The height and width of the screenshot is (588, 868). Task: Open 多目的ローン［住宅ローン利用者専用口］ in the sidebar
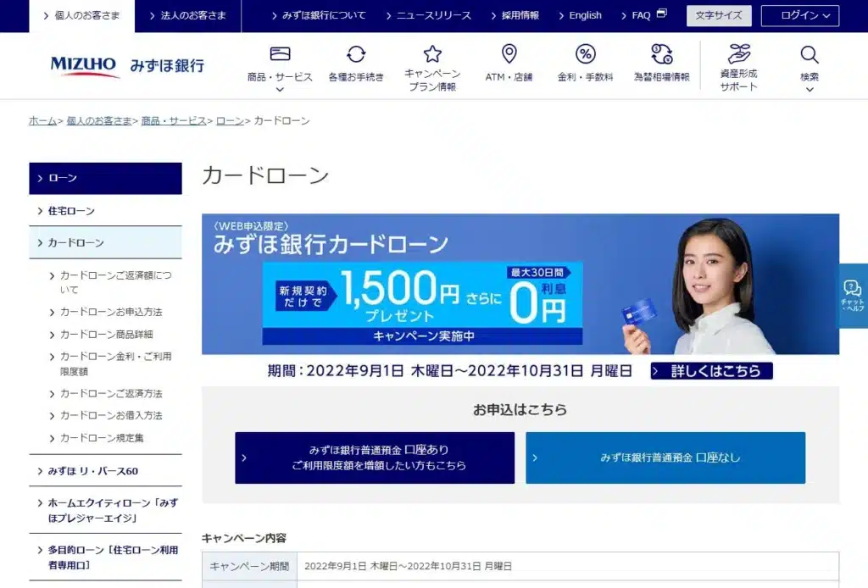pos(105,557)
